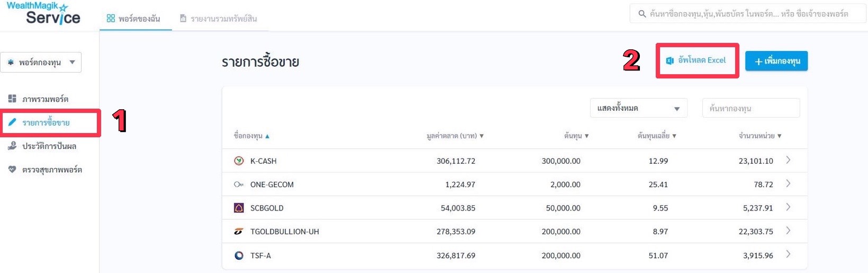Click units value 5,237.91

[758, 208]
